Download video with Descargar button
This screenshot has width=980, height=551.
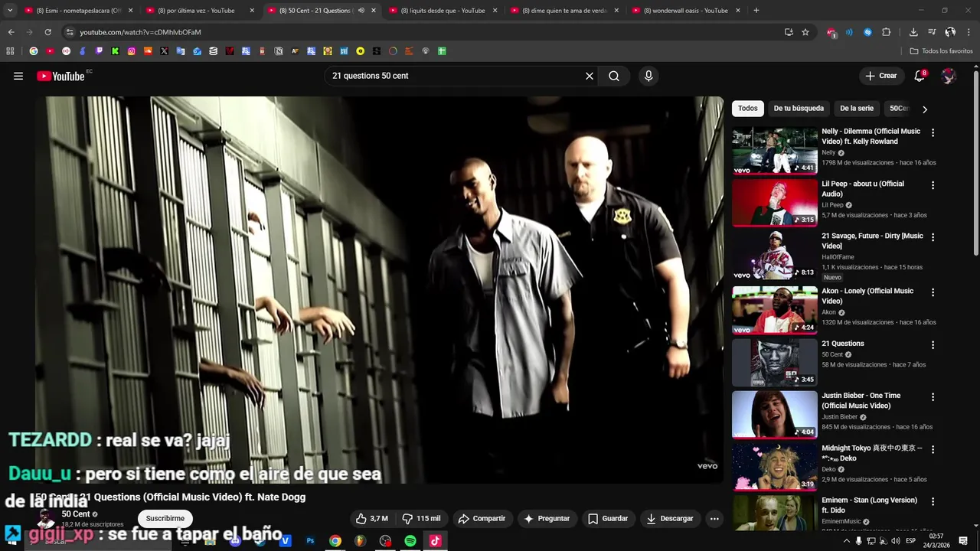tap(670, 519)
